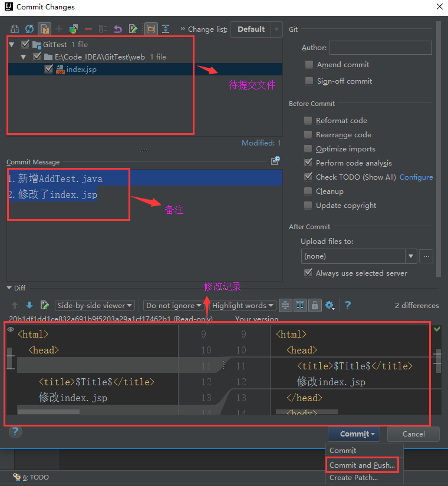
Task: Click the Show Diff icon in changes toolbar
Action: coord(15,29)
